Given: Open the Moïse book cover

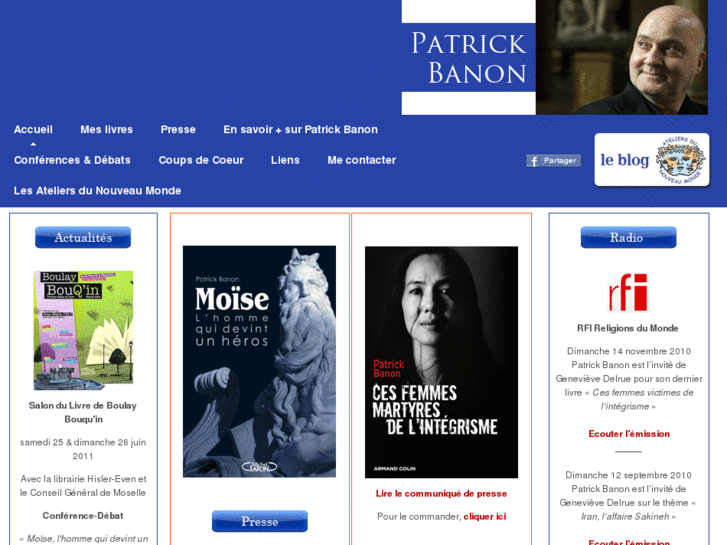Looking at the screenshot, I should pos(259,361).
